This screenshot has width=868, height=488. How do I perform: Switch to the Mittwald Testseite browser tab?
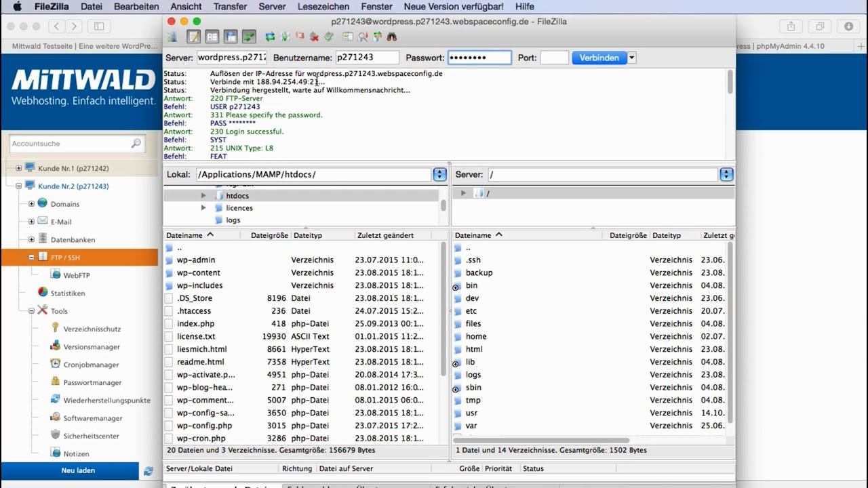click(x=85, y=46)
